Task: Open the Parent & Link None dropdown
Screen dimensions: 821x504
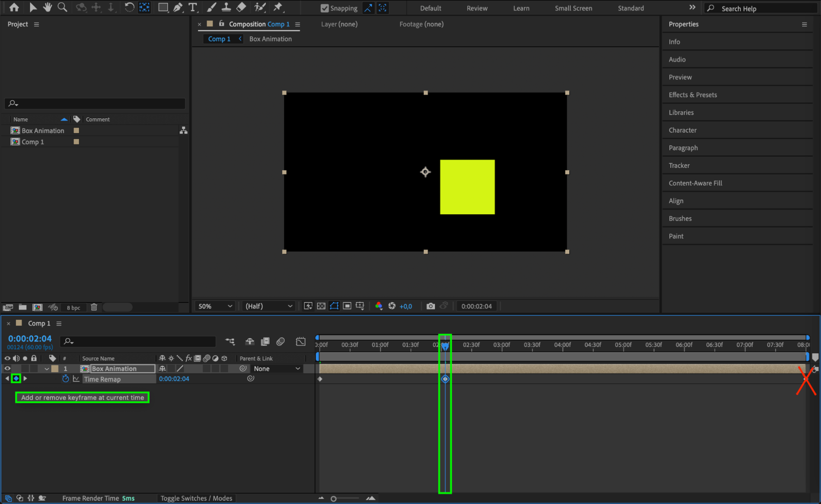Action: (276, 369)
